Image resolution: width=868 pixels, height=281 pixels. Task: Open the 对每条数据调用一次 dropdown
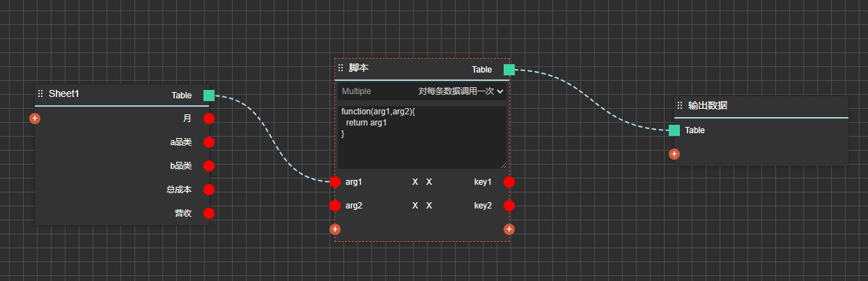click(460, 91)
